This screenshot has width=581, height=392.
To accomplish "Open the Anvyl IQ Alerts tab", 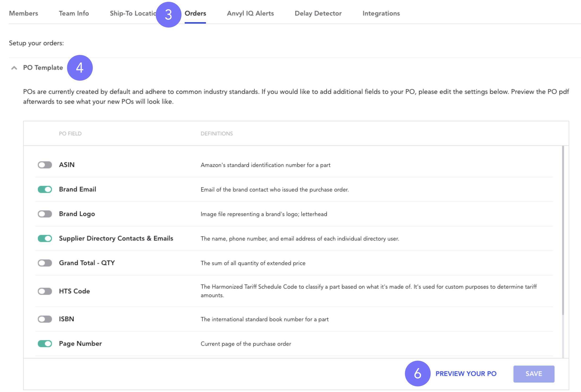I will coord(250,13).
